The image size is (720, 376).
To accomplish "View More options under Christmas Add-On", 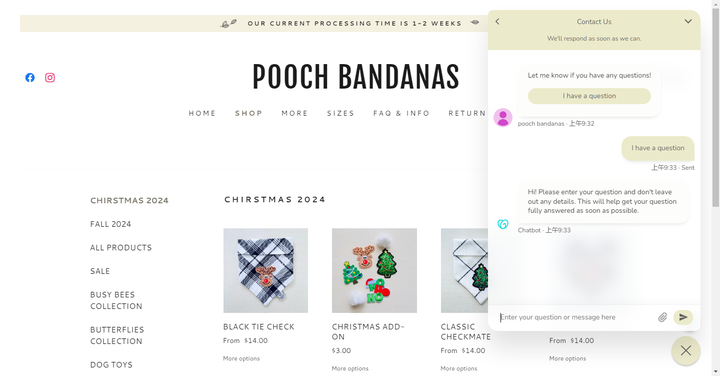I will click(350, 369).
